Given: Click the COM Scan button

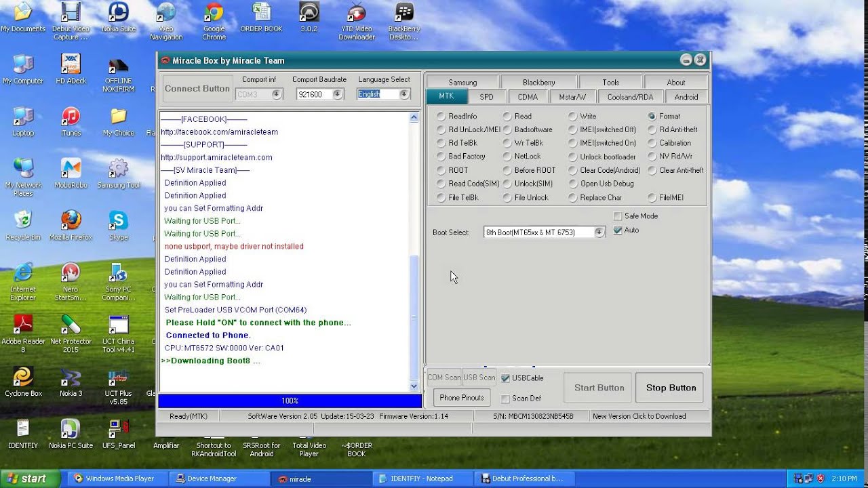Looking at the screenshot, I should coord(444,378).
